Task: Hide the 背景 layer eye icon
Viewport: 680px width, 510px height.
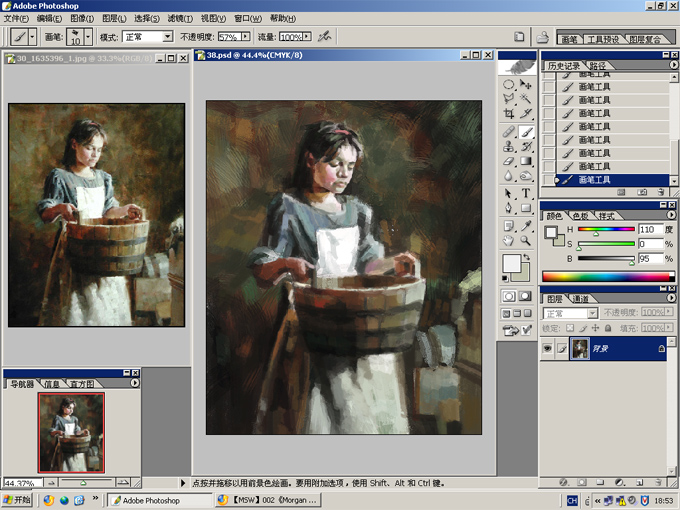Action: [x=548, y=348]
